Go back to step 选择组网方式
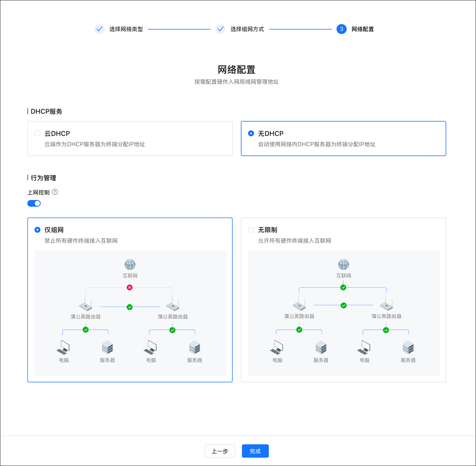The image size is (476, 466). 221,29
